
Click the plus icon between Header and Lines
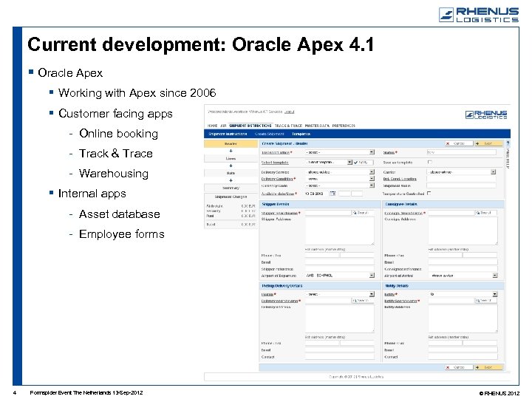[x=231, y=151]
